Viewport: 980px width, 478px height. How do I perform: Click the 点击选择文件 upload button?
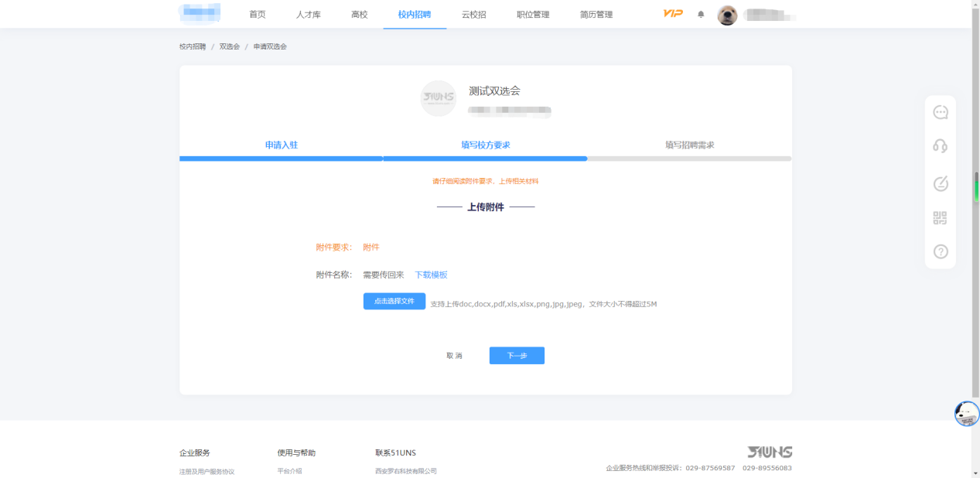pos(394,301)
